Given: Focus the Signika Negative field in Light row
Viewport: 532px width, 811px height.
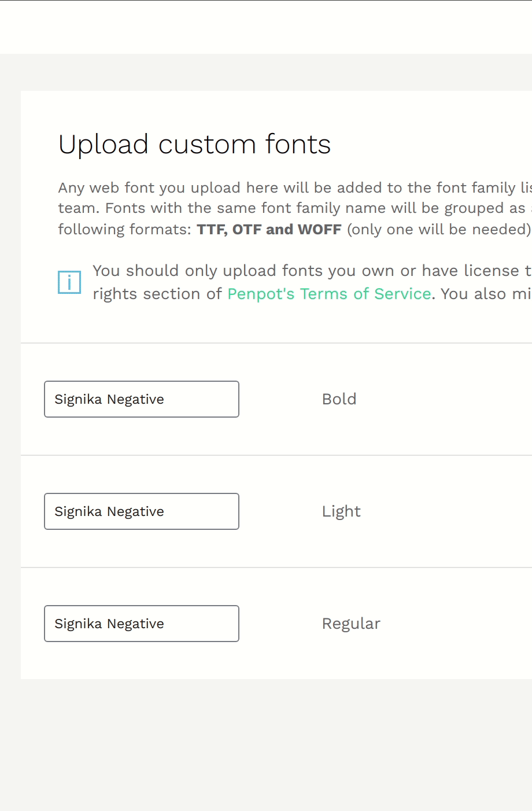Looking at the screenshot, I should [x=142, y=511].
